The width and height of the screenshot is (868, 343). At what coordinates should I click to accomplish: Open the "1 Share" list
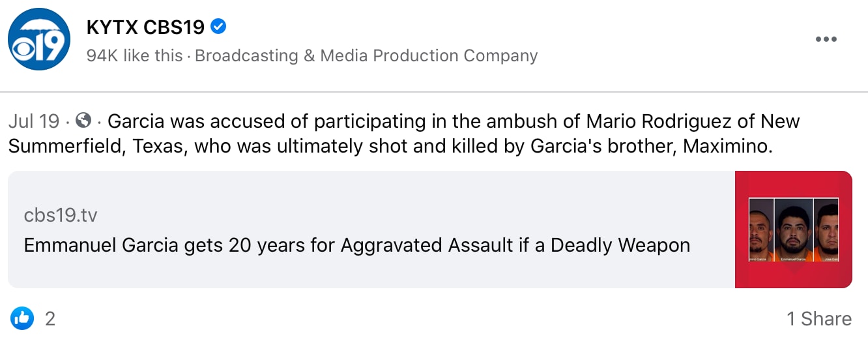818,319
